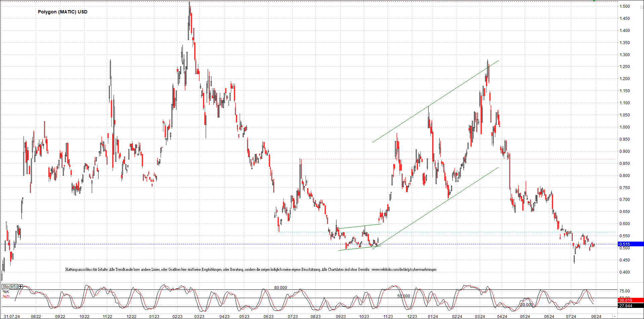This screenshot has height=319, width=644.
Task: Open the www.wikifolio.com link in the disclaimer
Action: click(x=404, y=270)
